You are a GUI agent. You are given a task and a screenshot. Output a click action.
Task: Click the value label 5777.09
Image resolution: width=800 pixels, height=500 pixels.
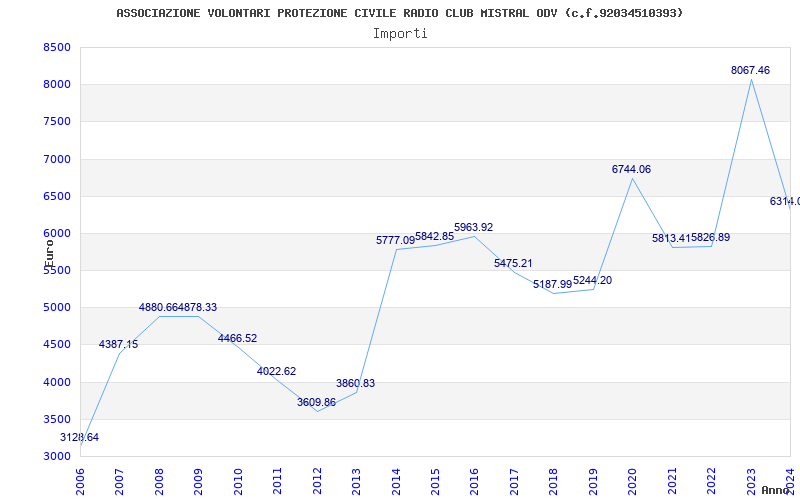point(395,240)
